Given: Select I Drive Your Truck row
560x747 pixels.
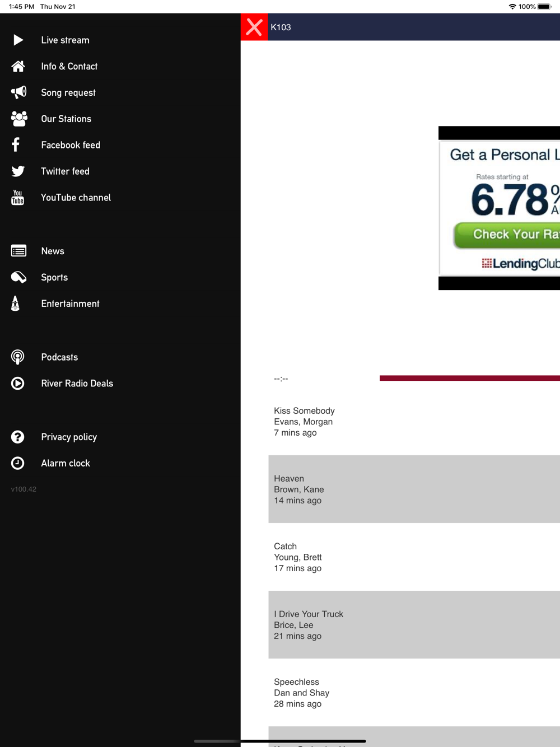Looking at the screenshot, I should click(414, 625).
